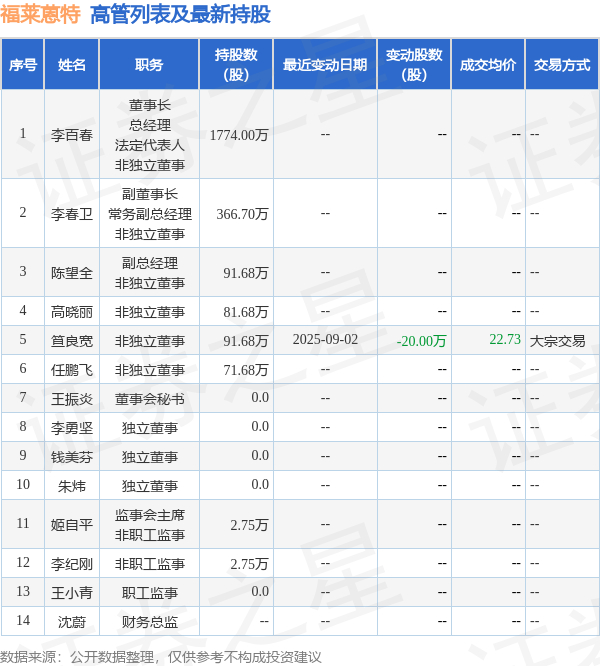Viewport: 600px width, 666px height.
Task: Click the name 陈望全
Action: pyautogui.click(x=72, y=272)
